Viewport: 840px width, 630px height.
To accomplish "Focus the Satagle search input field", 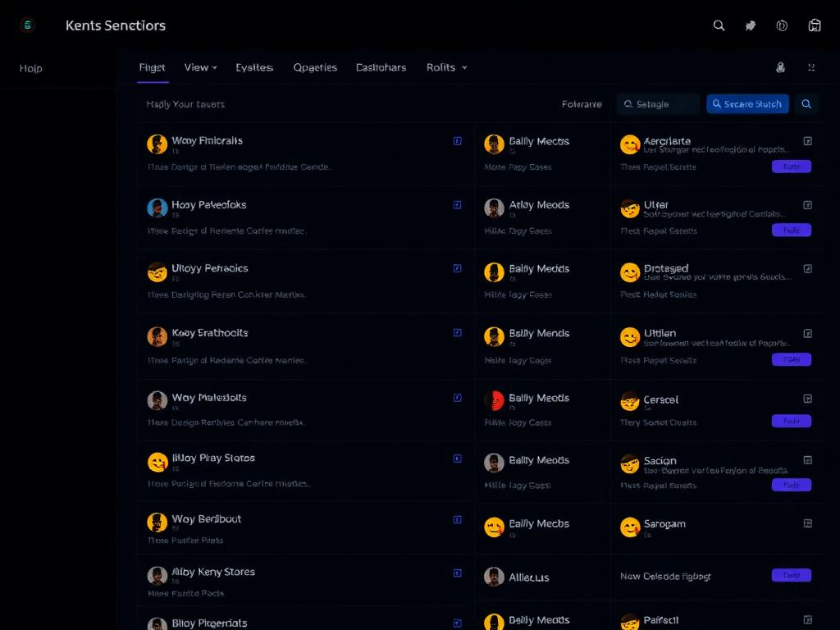I will (658, 104).
